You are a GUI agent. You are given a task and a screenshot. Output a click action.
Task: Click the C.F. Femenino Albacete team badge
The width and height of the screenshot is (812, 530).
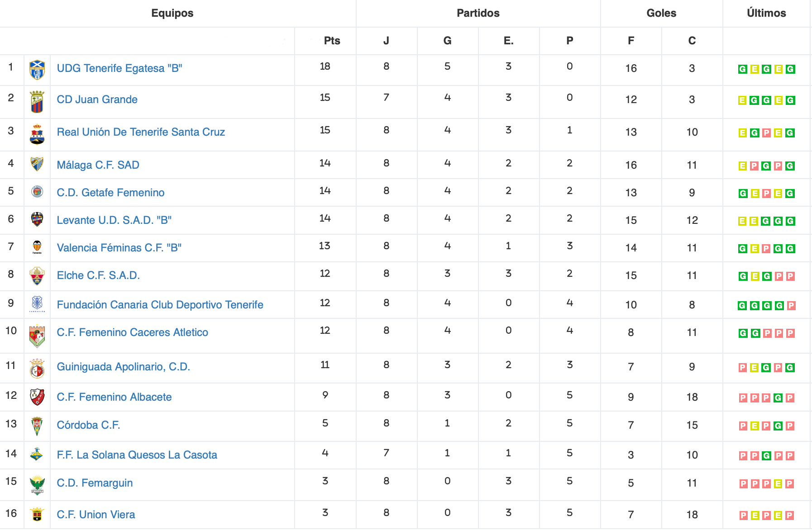[37, 397]
